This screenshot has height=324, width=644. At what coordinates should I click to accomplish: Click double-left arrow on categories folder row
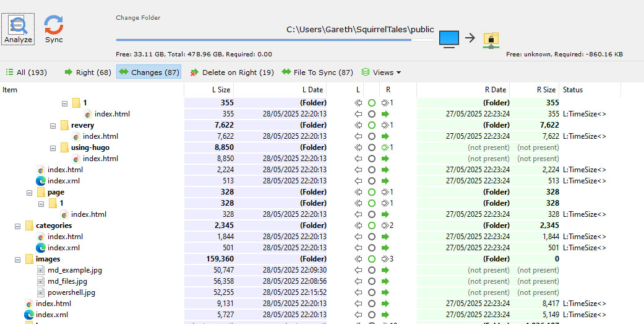[x=358, y=225]
